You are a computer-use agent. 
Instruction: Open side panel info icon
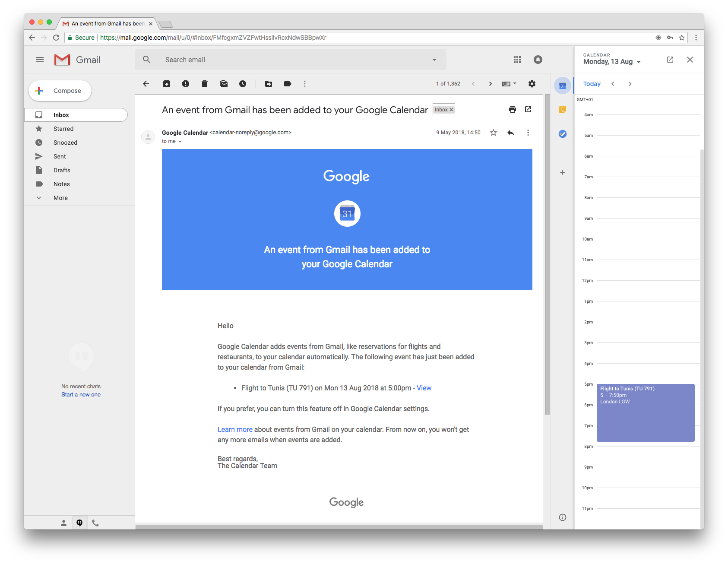(x=563, y=517)
